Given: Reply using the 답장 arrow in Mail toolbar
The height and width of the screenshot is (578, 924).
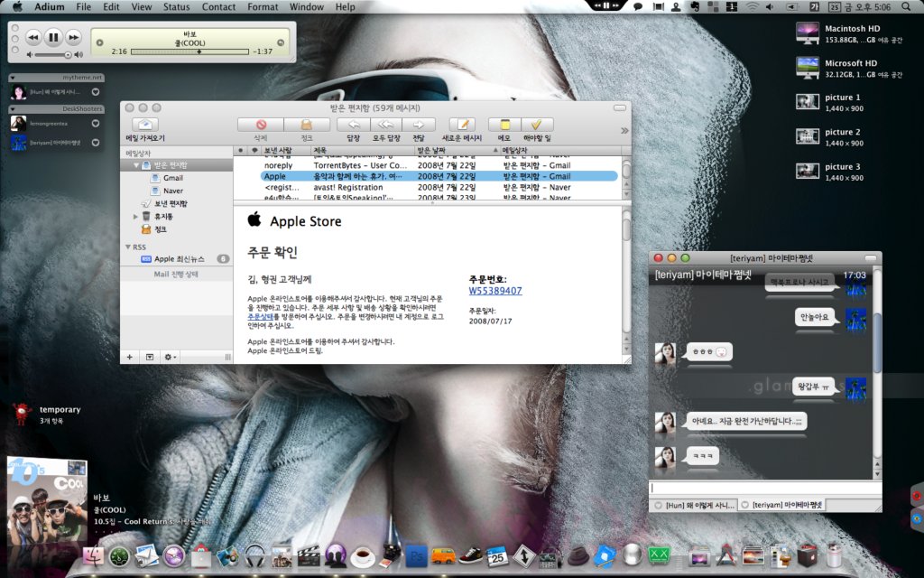Looking at the screenshot, I should coord(354,125).
